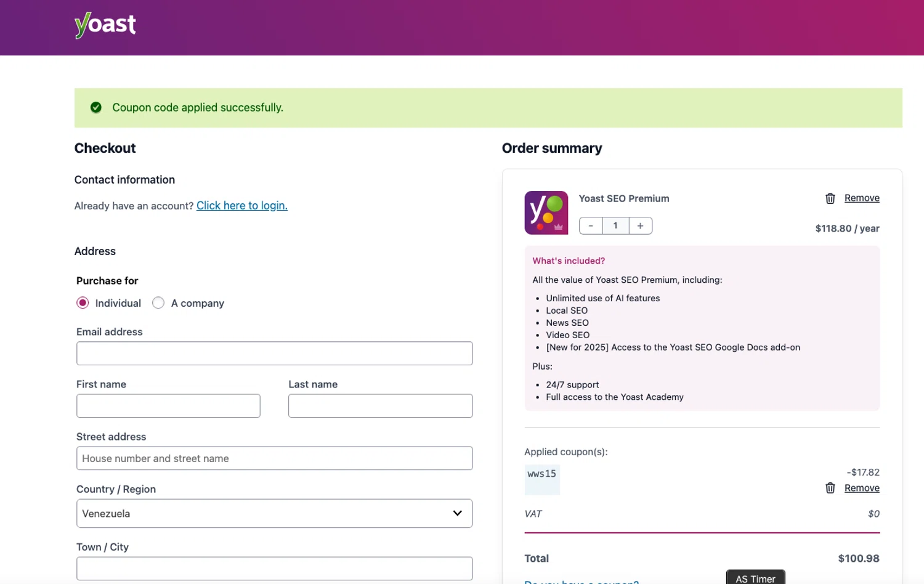Focus the Street address field
Viewport: 924px width, 584px height.
[274, 458]
